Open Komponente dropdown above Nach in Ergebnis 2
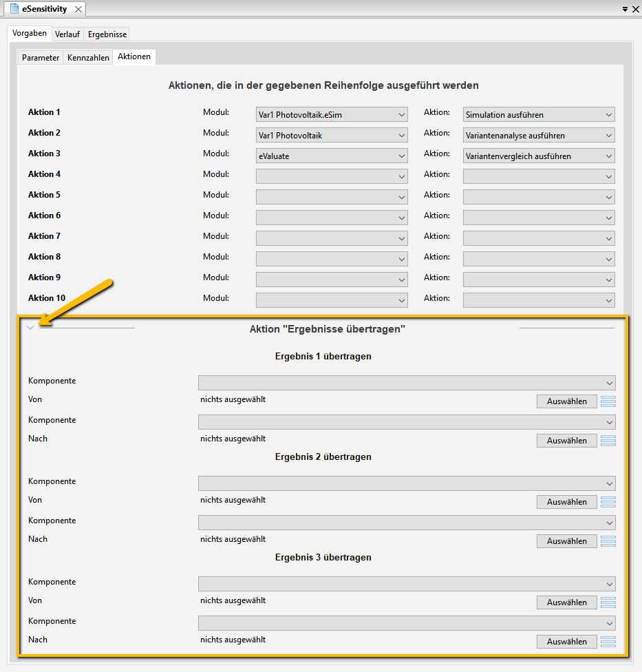The image size is (642, 672). (407, 523)
